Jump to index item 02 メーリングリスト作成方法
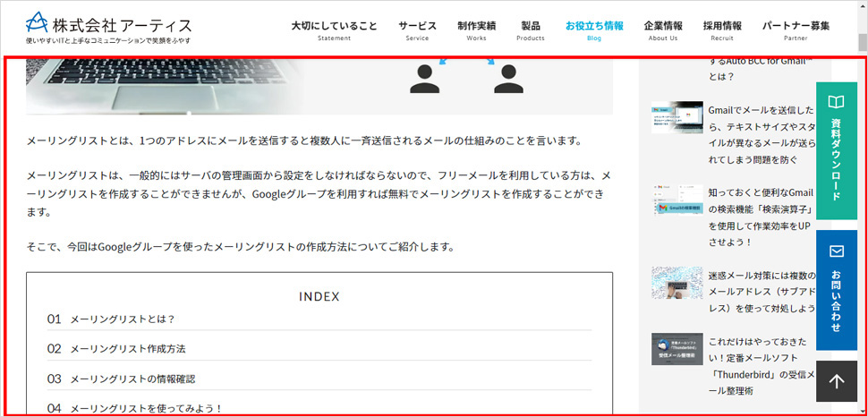The image size is (868, 417). 319,349
